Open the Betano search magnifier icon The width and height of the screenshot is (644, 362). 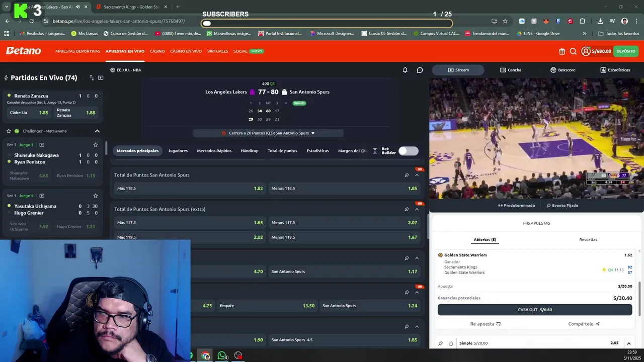pyautogui.click(x=573, y=51)
